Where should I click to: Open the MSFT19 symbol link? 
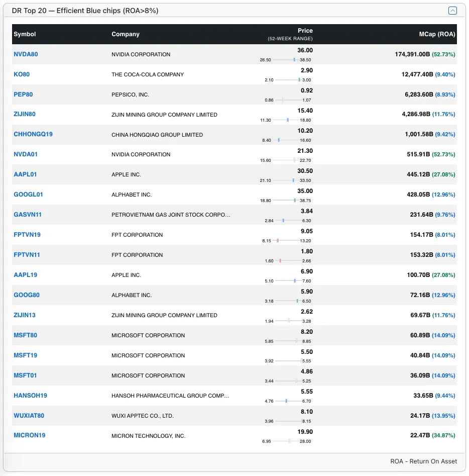(x=26, y=355)
